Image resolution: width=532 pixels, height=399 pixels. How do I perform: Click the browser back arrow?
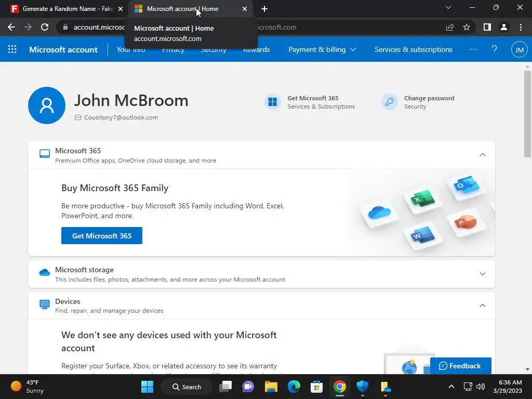tap(11, 27)
